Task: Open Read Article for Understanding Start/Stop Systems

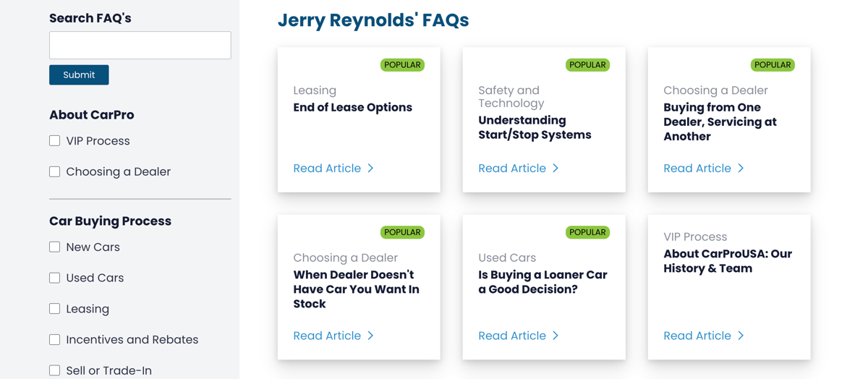Action: click(x=512, y=169)
